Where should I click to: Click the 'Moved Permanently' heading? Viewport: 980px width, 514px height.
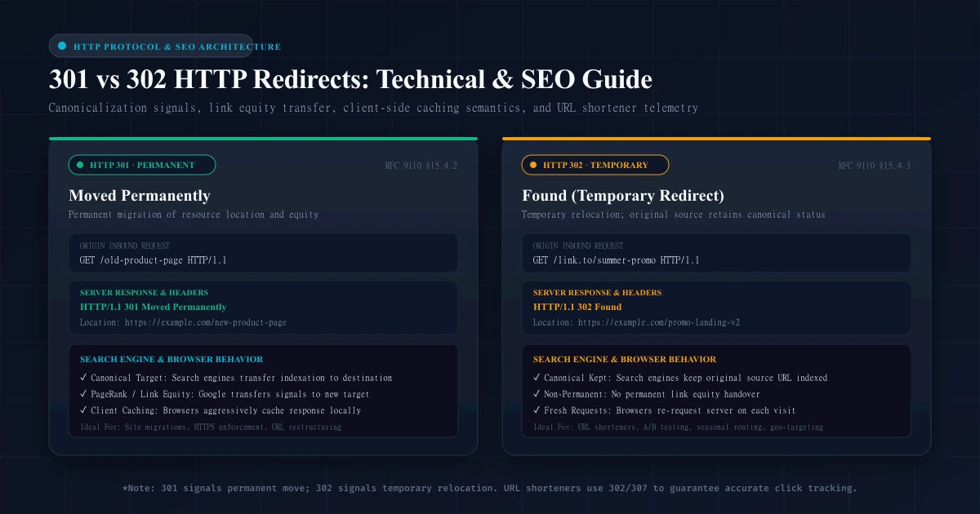click(140, 196)
